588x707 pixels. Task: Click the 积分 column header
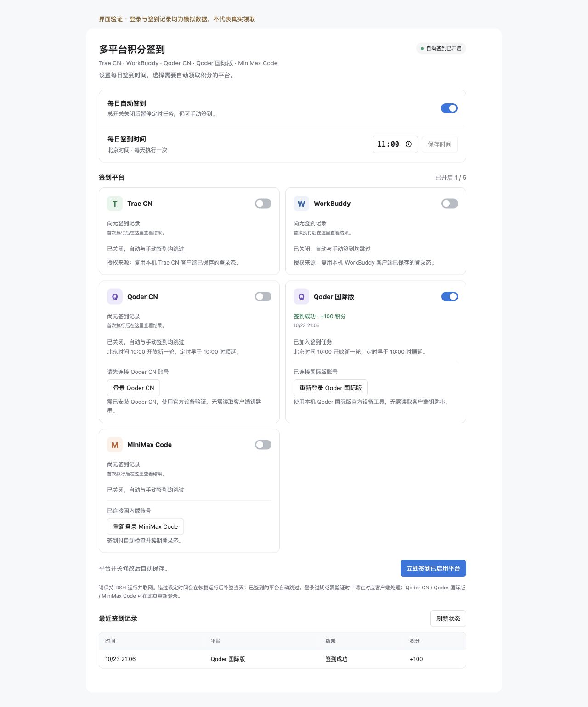click(415, 641)
